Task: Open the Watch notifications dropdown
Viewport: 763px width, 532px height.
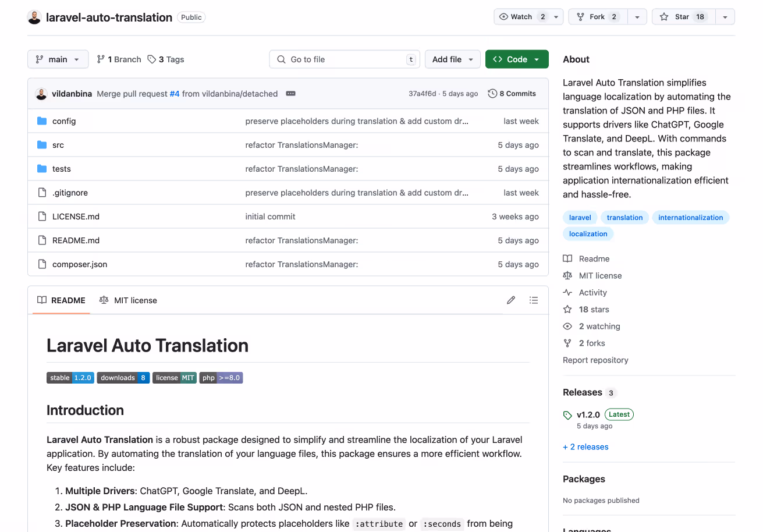Action: point(528,17)
